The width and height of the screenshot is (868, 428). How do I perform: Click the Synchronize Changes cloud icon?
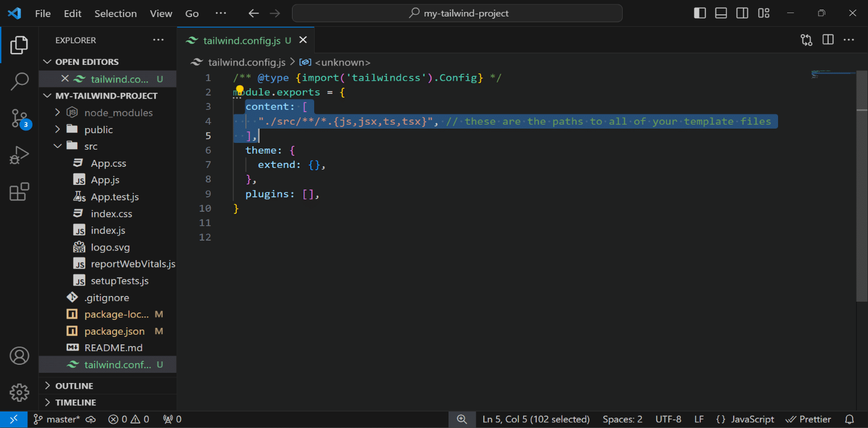91,419
